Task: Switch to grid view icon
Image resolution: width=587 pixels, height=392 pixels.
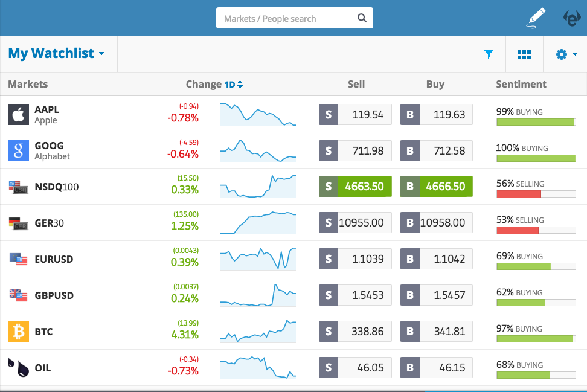Action: tap(524, 54)
